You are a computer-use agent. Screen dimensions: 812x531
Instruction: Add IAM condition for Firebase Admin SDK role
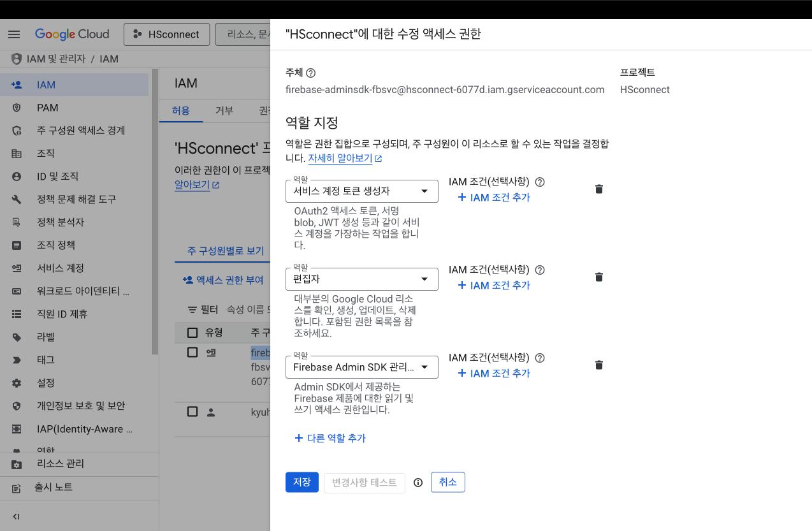(494, 374)
